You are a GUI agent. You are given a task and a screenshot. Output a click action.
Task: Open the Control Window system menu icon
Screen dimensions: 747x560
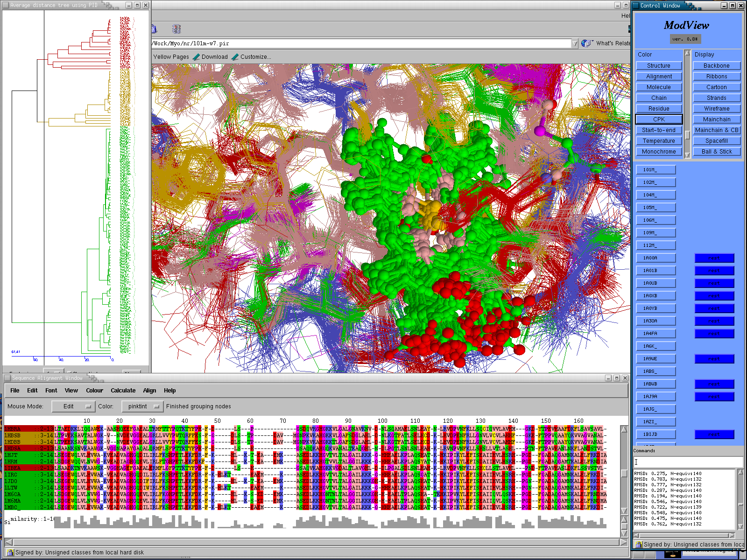tap(635, 6)
